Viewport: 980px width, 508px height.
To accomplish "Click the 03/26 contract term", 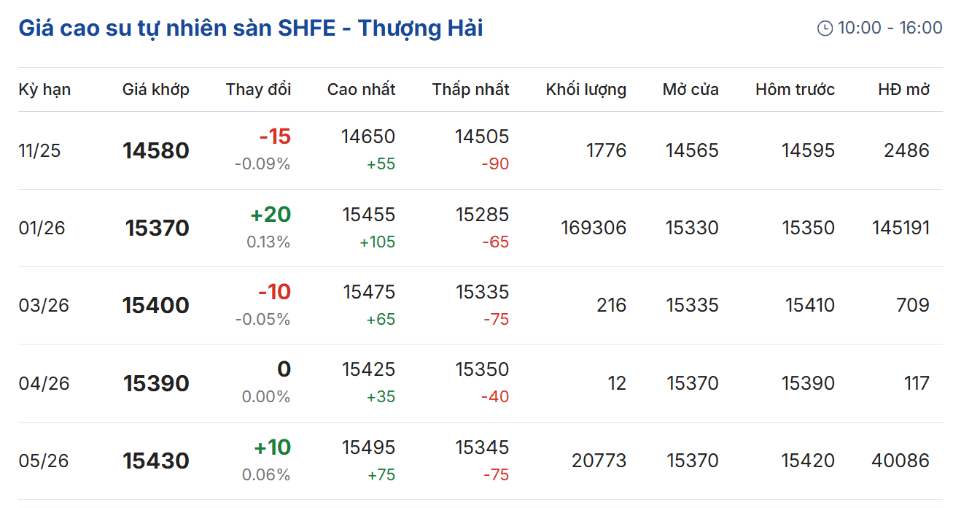I will [44, 305].
